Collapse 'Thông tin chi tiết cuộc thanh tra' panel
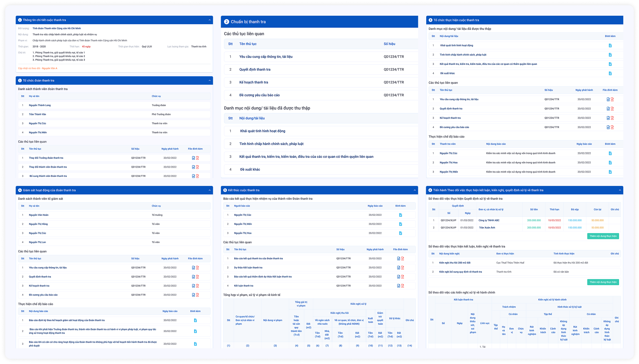This screenshot has width=639, height=364. (x=210, y=20)
